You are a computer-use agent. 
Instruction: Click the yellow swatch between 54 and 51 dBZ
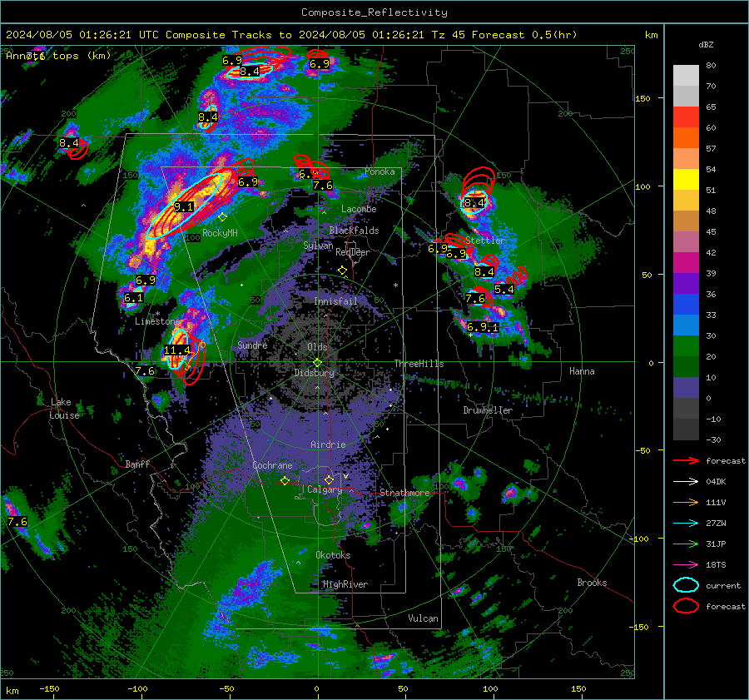point(686,180)
